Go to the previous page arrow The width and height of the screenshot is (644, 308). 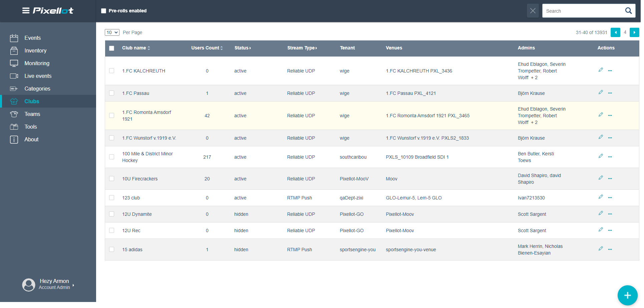(x=615, y=32)
